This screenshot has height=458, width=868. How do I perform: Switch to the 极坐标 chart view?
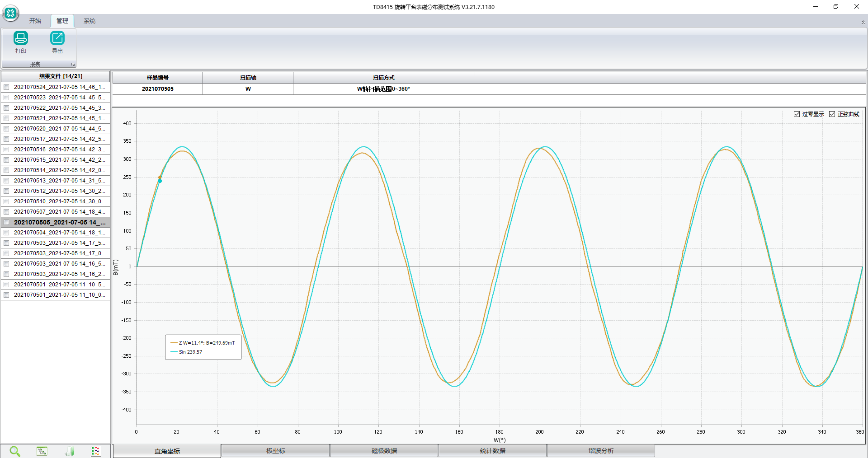point(275,451)
